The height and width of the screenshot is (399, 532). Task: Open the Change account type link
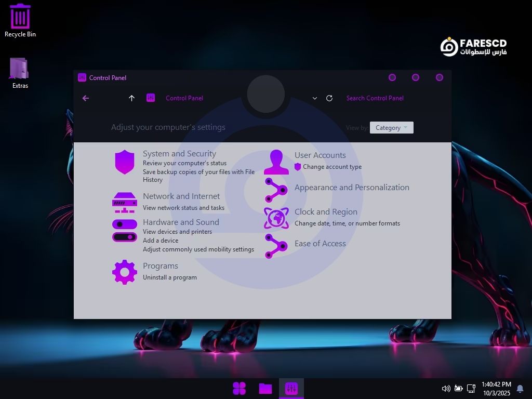click(x=332, y=167)
